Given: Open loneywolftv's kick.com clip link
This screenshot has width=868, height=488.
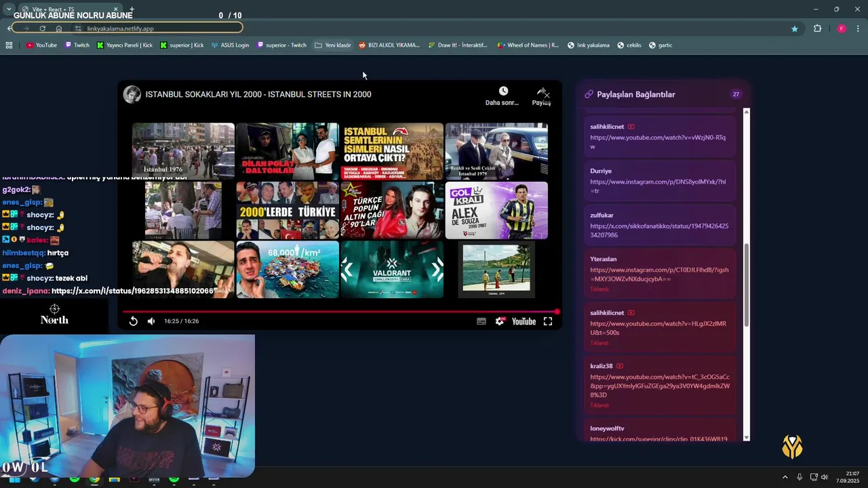Looking at the screenshot, I should (658, 439).
